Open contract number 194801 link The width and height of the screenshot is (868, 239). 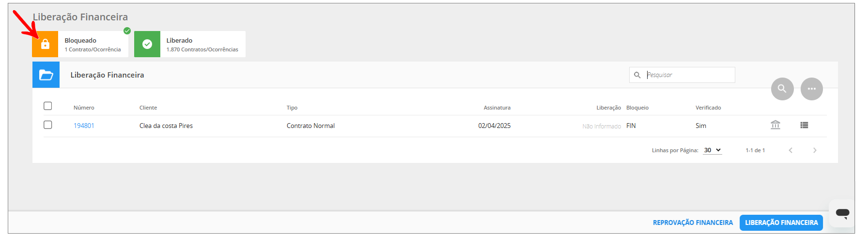[84, 126]
